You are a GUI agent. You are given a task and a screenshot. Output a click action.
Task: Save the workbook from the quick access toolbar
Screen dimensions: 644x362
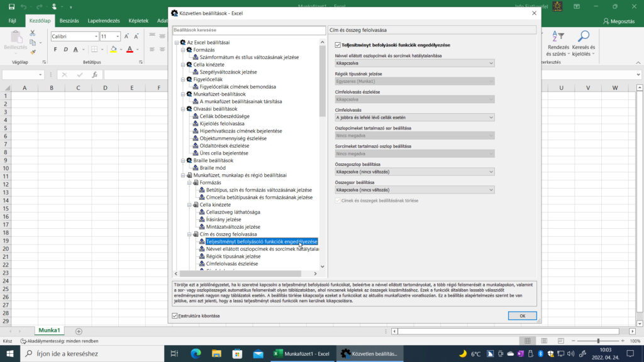[11, 6]
